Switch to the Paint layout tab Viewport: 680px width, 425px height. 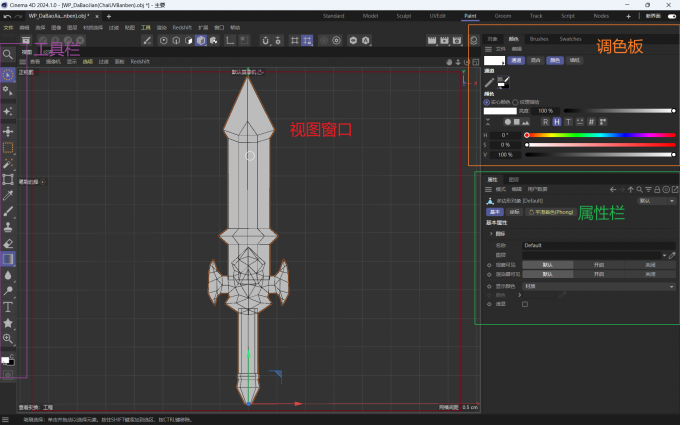(x=470, y=16)
